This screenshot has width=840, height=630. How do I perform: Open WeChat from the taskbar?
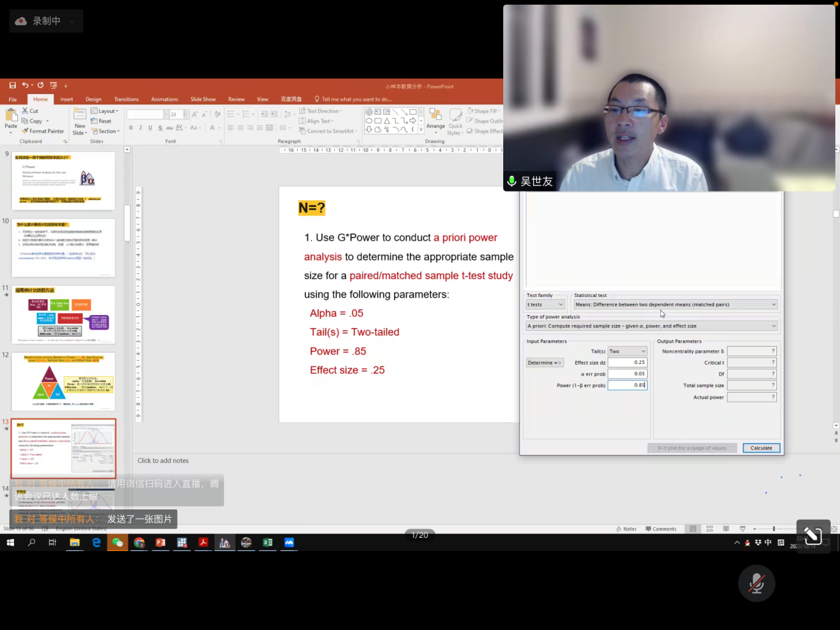pyautogui.click(x=117, y=542)
